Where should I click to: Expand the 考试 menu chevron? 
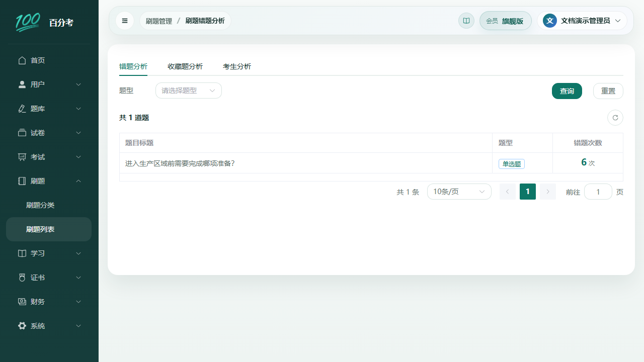coord(78,157)
